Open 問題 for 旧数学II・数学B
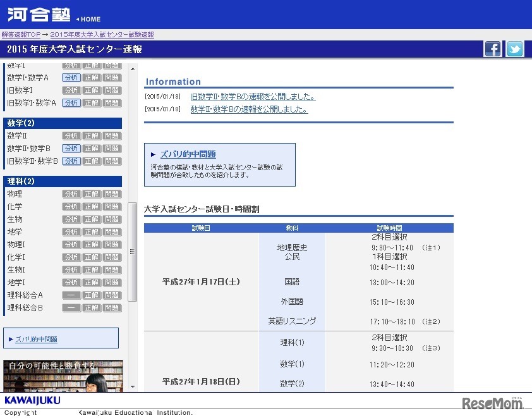 [x=112, y=161]
